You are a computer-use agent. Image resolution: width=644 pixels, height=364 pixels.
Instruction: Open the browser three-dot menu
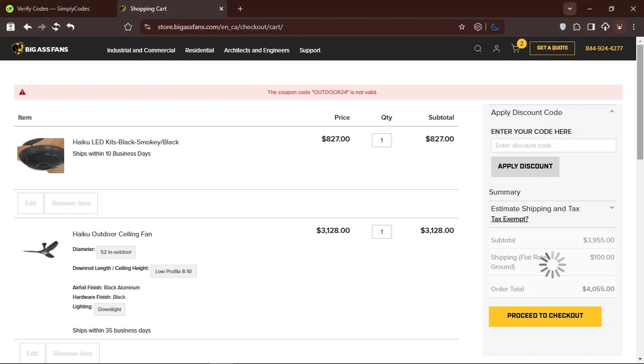pos(634,27)
